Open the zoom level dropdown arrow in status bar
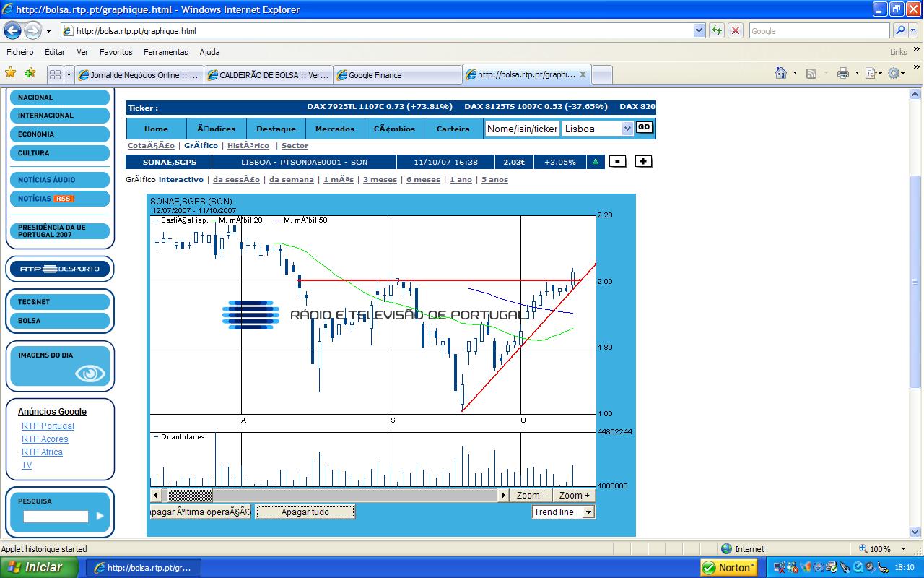924x578 pixels. (x=903, y=549)
